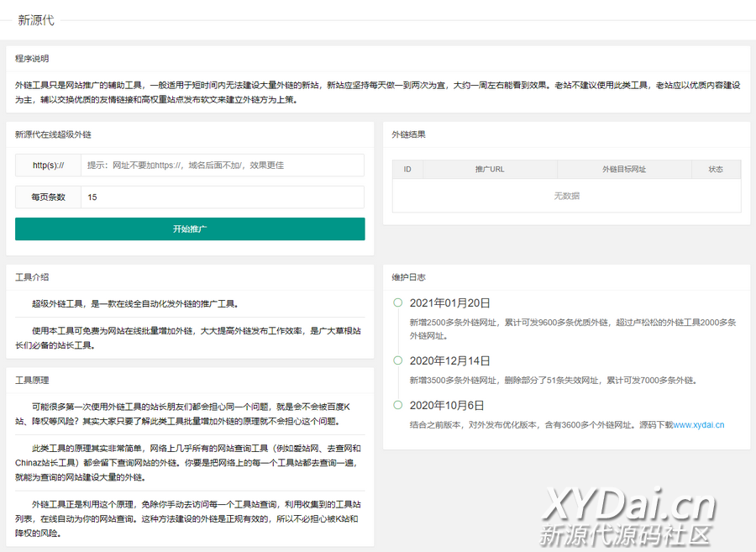Select the 状态 column header
This screenshot has height=552, width=756.
coord(716,169)
